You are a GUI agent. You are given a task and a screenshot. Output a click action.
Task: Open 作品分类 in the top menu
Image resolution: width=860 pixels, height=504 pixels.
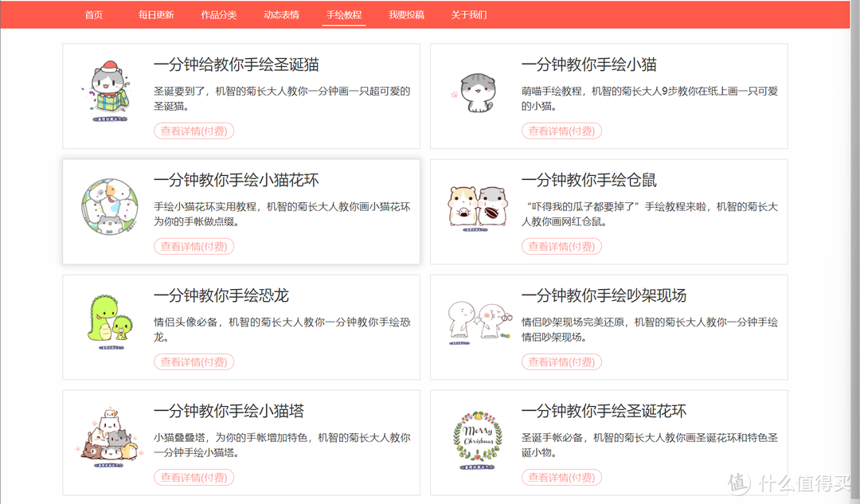pos(219,15)
